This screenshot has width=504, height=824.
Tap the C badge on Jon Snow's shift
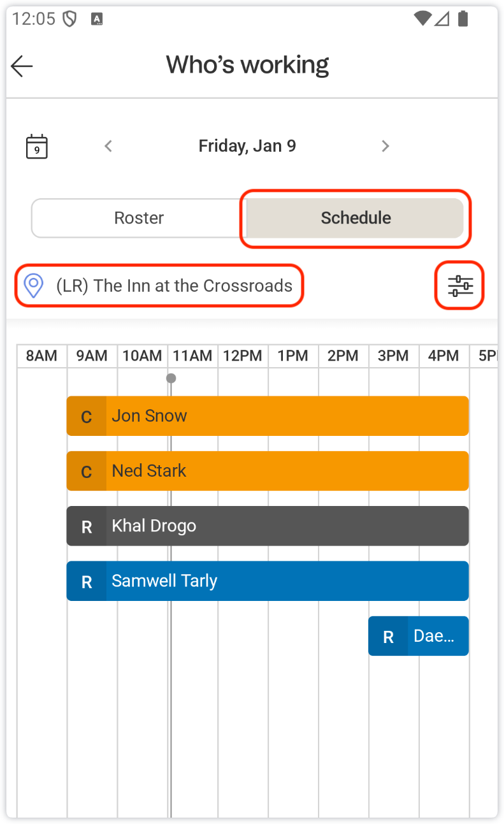pyautogui.click(x=87, y=416)
